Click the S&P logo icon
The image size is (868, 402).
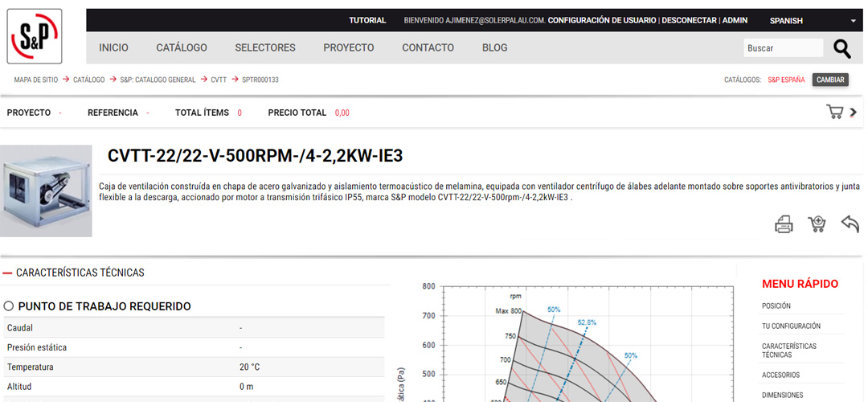[35, 36]
